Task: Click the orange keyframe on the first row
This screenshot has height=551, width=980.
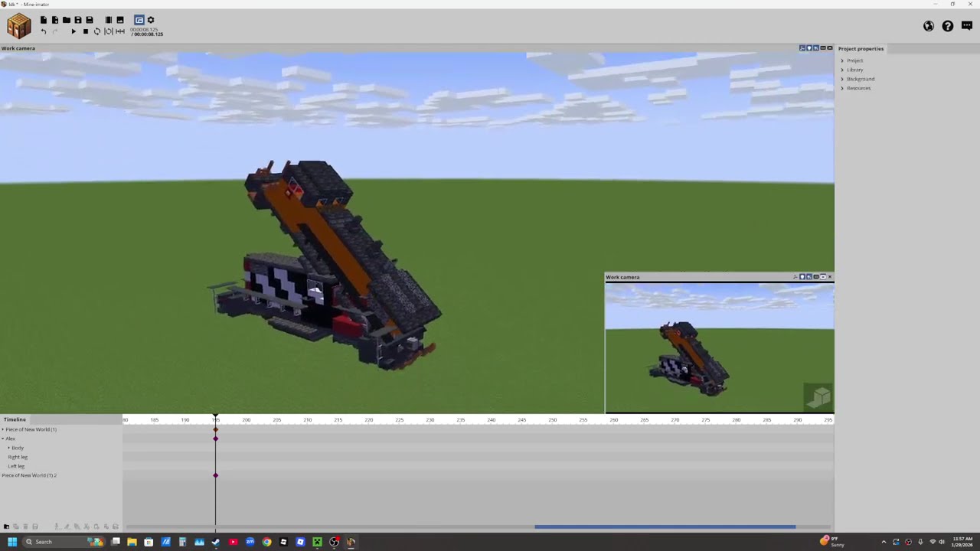Action: point(216,429)
